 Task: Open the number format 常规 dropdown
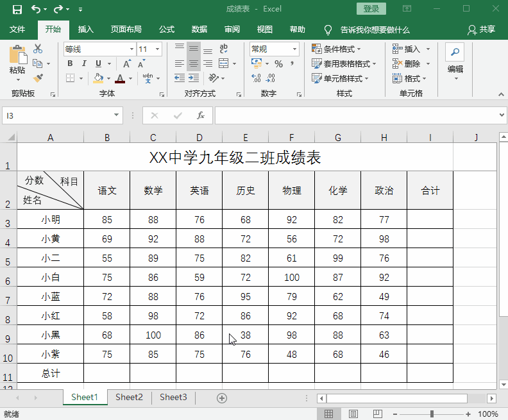(294, 49)
